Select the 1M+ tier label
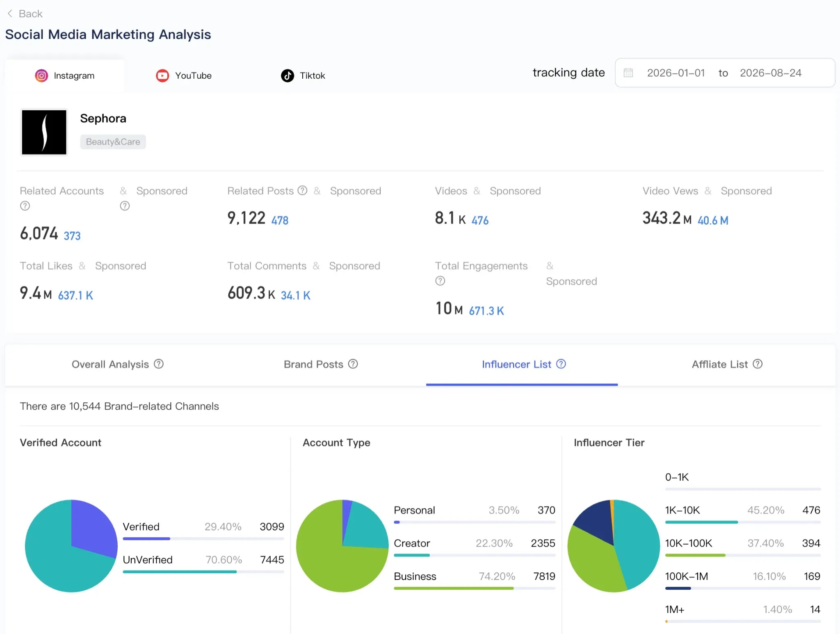This screenshot has height=634, width=840. point(675,609)
